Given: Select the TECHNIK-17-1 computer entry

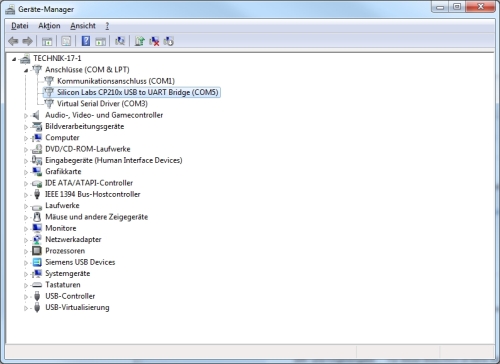Looking at the screenshot, I should click(57, 58).
